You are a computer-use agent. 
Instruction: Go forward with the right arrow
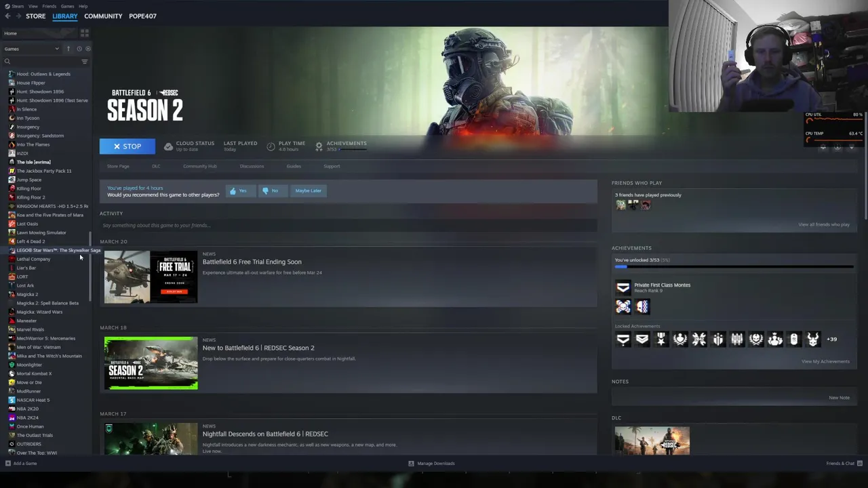(18, 16)
